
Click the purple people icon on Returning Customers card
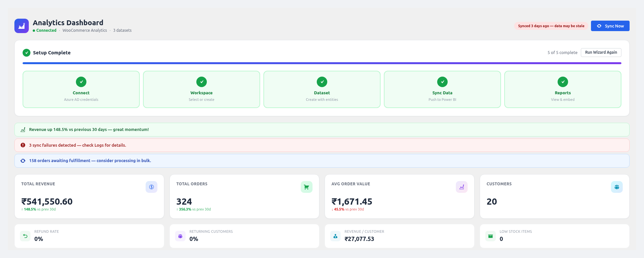tap(180, 236)
